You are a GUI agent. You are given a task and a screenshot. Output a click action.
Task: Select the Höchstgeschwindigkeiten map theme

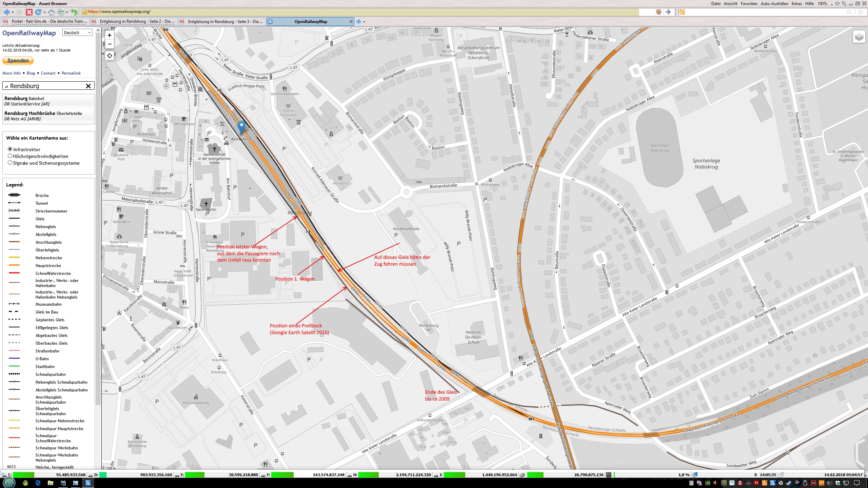10,156
